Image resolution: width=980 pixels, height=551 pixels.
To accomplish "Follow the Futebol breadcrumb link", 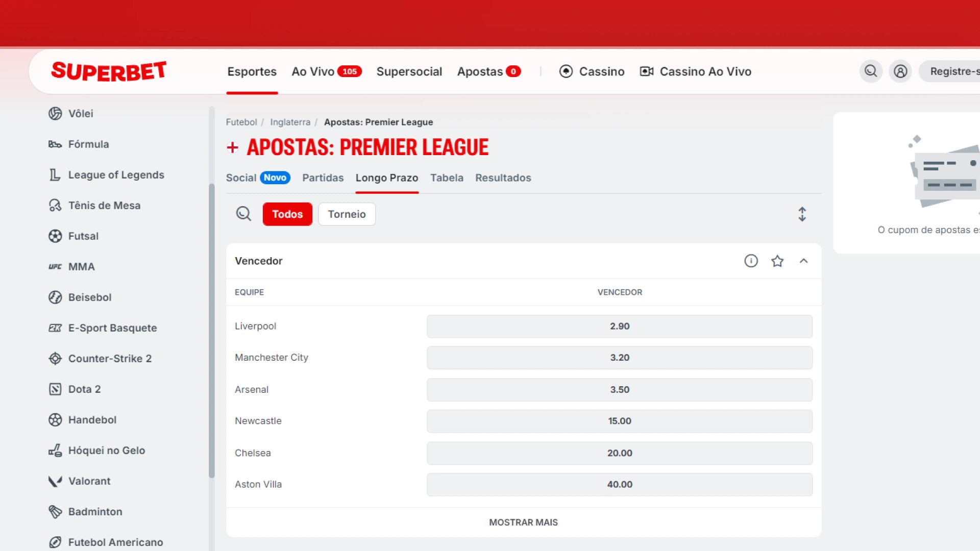I will [x=241, y=122].
